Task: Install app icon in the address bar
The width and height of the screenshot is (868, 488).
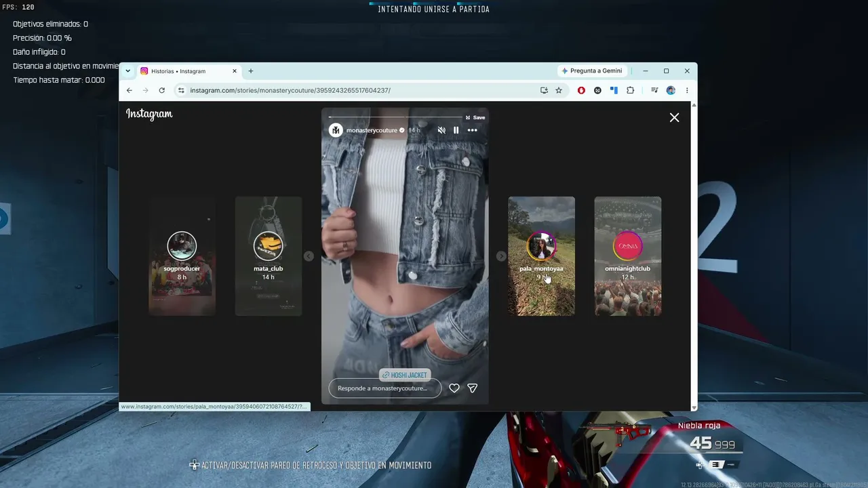Action: coord(544,90)
